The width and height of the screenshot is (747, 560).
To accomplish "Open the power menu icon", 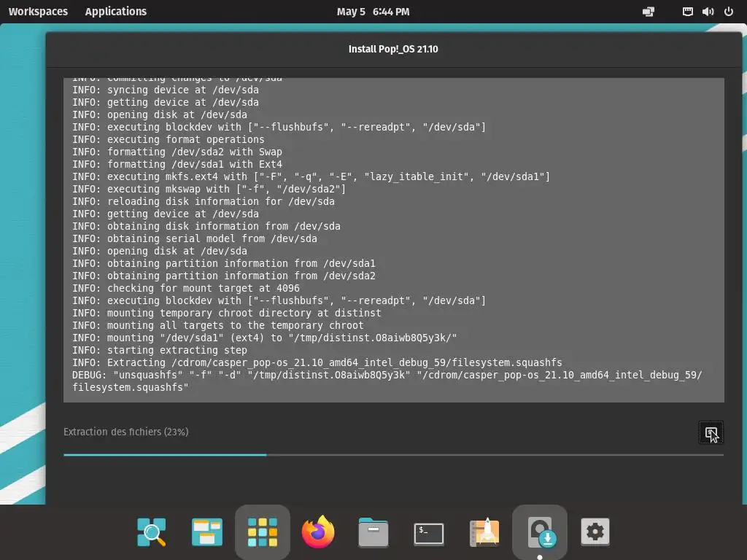I will click(729, 12).
